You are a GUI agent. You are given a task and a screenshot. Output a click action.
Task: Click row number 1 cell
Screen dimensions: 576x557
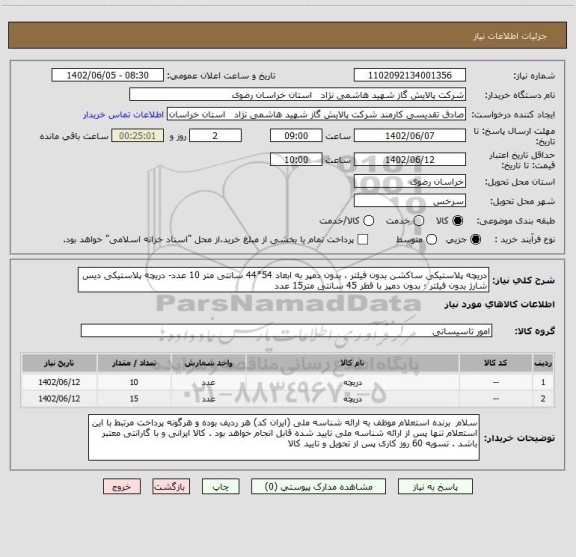pyautogui.click(x=543, y=382)
